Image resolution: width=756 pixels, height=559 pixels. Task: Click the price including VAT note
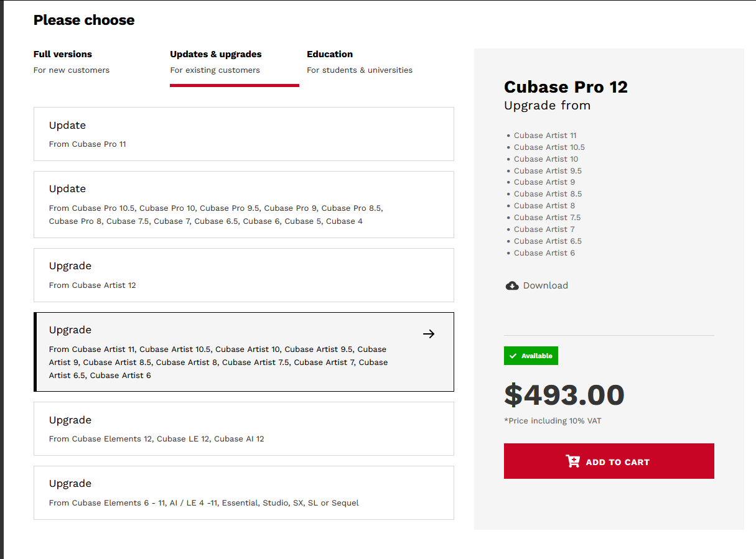[x=553, y=421]
